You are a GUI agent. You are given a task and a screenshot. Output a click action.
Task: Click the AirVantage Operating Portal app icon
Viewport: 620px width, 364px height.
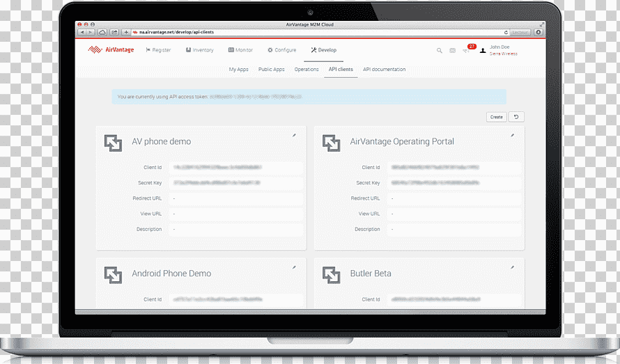pos(332,143)
